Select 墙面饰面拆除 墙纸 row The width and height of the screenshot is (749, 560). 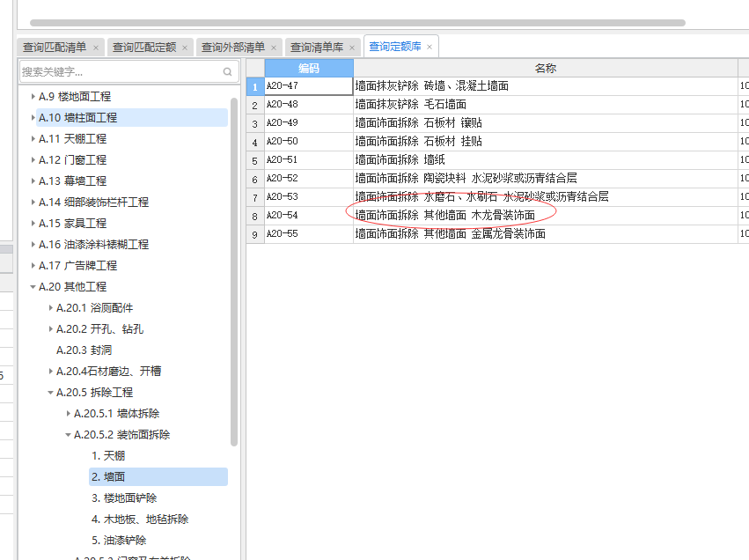pos(546,159)
